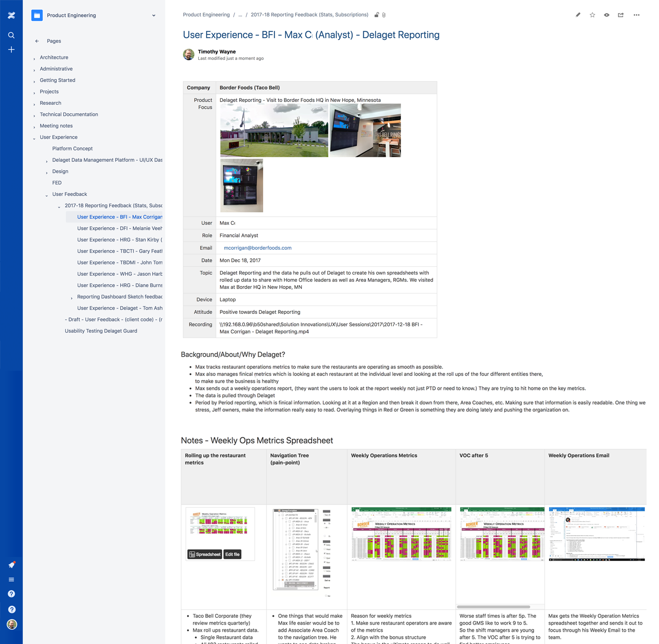Click the Spreadsheet button on the thumbnail

click(x=204, y=554)
